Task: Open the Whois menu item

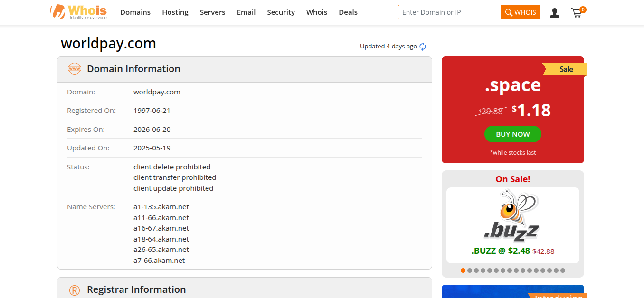Action: (x=317, y=12)
